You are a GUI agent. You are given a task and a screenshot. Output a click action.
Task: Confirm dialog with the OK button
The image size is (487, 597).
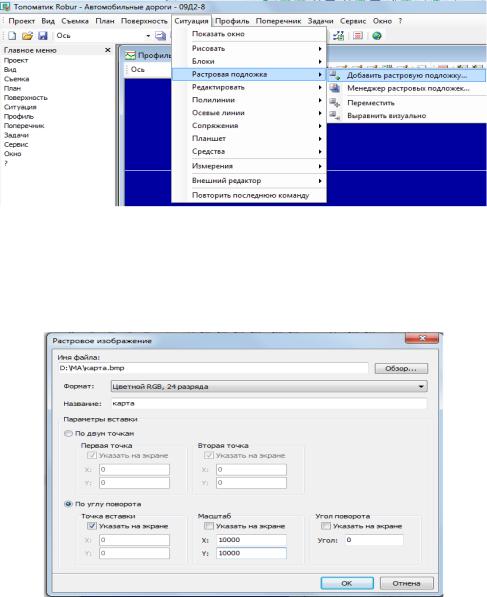pyautogui.click(x=346, y=583)
